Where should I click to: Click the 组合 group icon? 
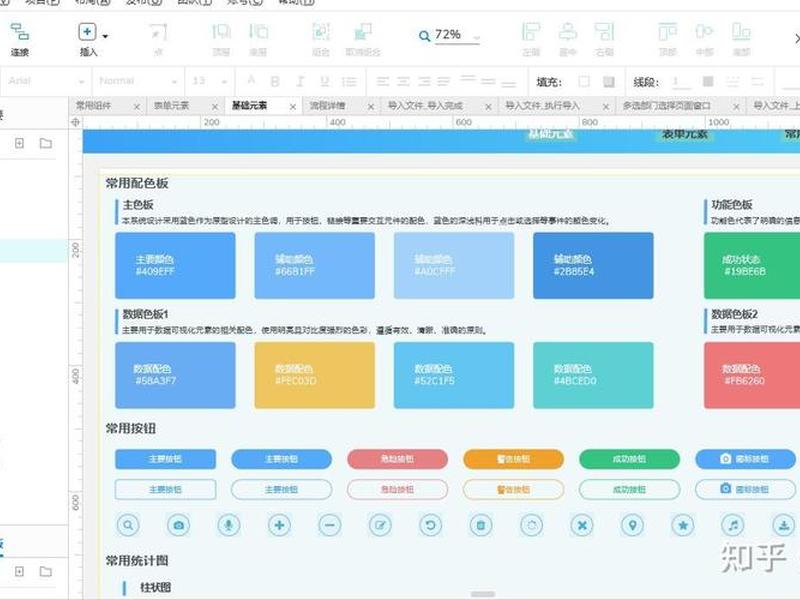point(321,33)
